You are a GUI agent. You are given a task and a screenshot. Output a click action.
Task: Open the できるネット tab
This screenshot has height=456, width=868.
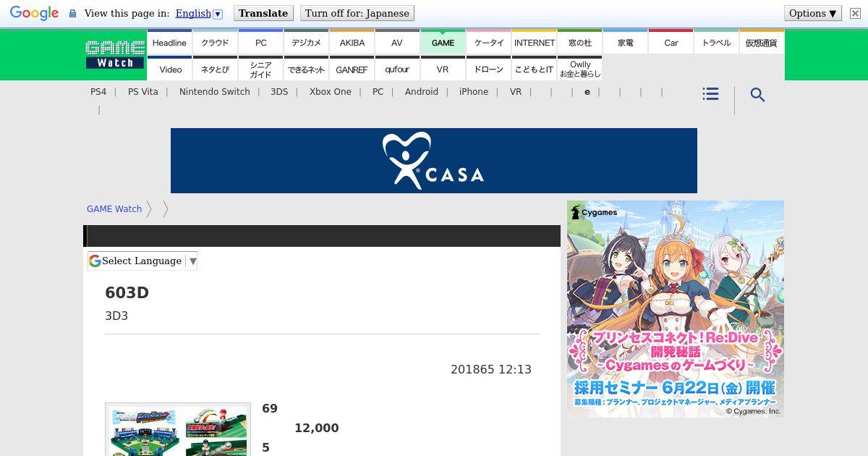[306, 69]
